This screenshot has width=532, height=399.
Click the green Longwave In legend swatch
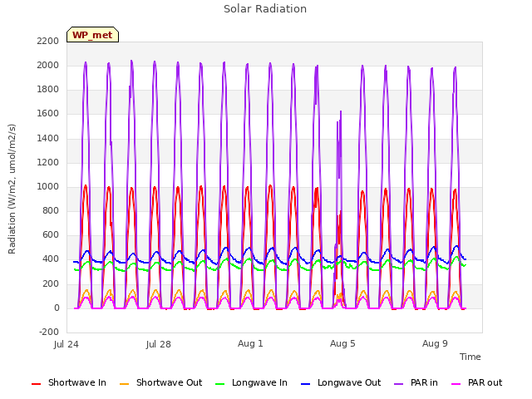219,384
